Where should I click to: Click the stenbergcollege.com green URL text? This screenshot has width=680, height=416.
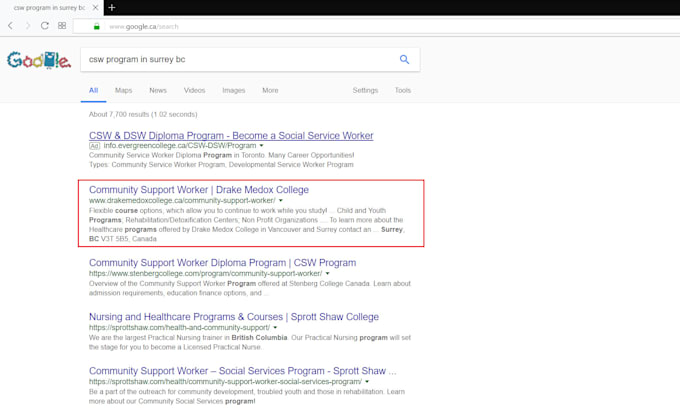click(x=206, y=273)
